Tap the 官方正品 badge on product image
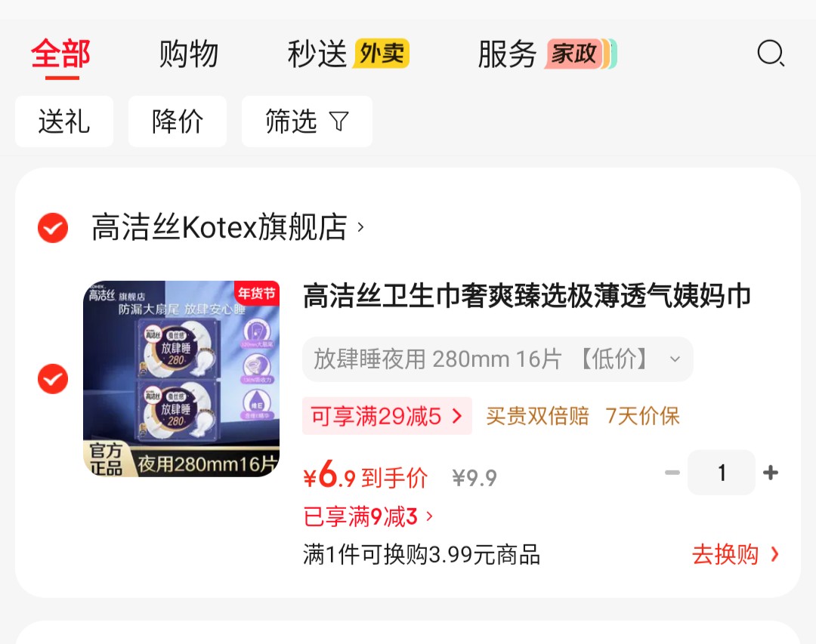 tap(107, 459)
